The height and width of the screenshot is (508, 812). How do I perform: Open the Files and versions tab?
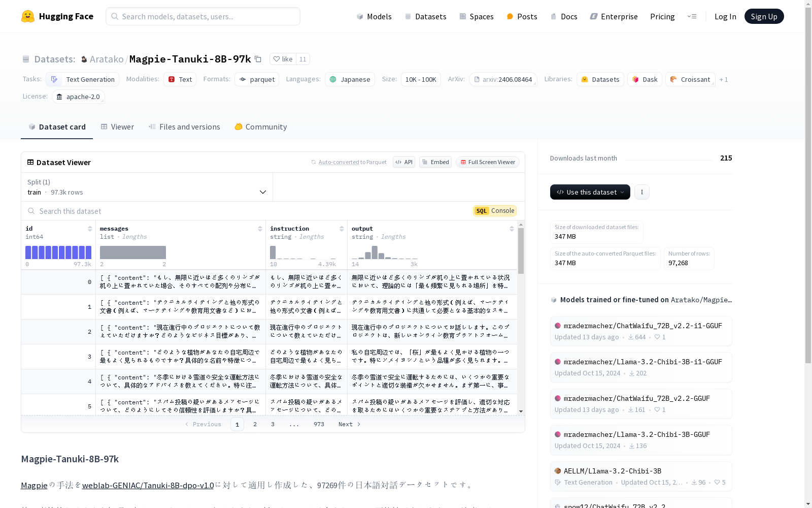(184, 127)
